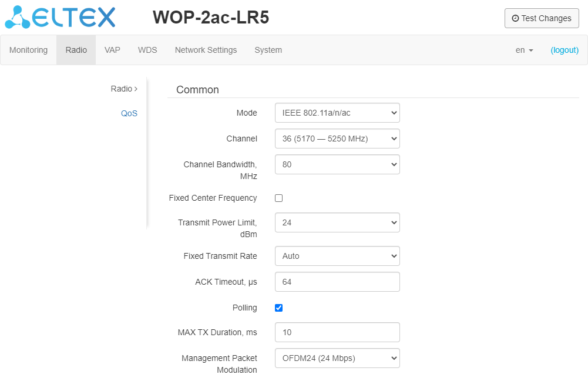Click the ACK Timeout input field
This screenshot has height=378, width=588.
coord(337,282)
